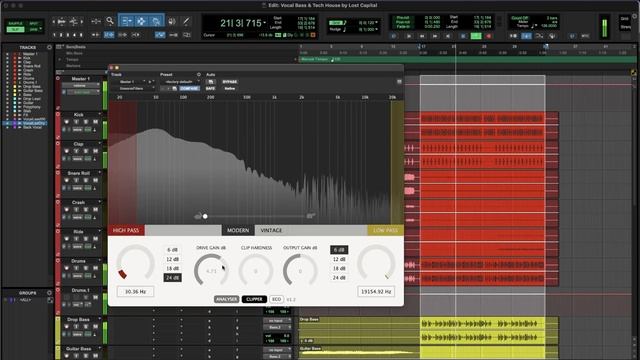Mute the Drop Bass track

point(96,327)
